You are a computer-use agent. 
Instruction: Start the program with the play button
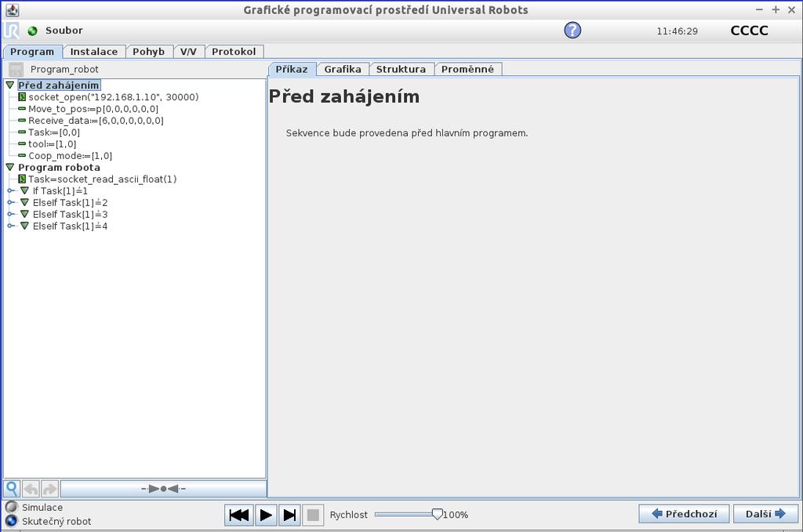coord(265,515)
